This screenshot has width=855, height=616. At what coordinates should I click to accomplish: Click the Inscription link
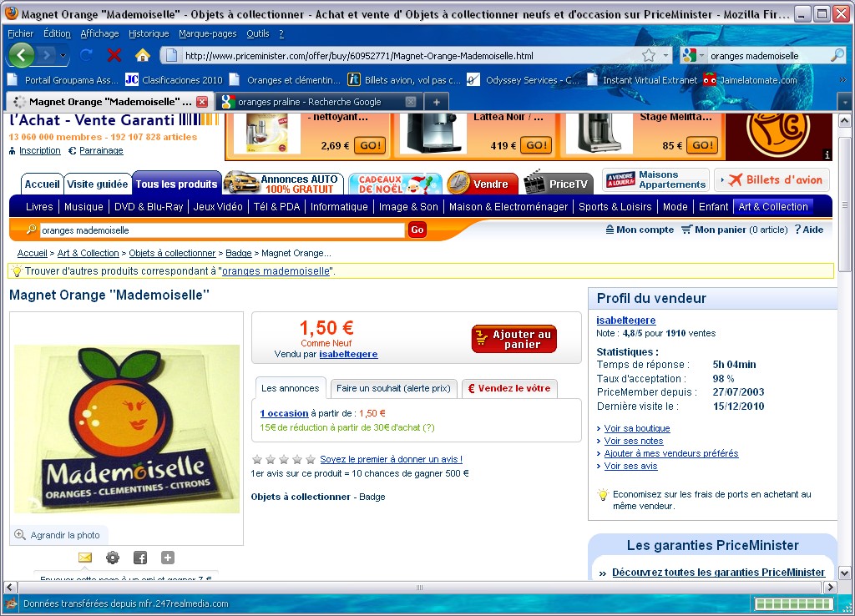point(40,150)
